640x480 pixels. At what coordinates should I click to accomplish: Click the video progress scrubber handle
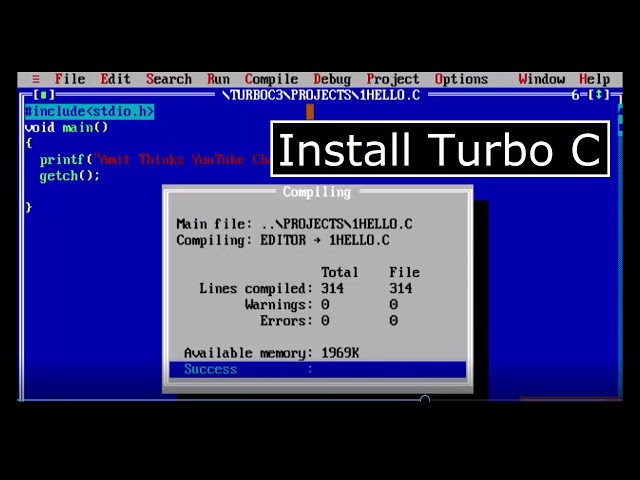425,399
